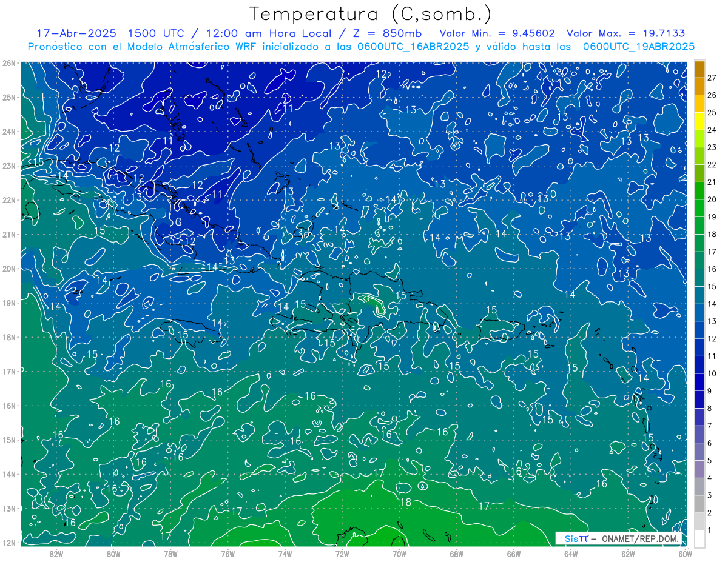Click the '22N' latitude axis label
This screenshot has height=562, width=728.
coord(9,200)
